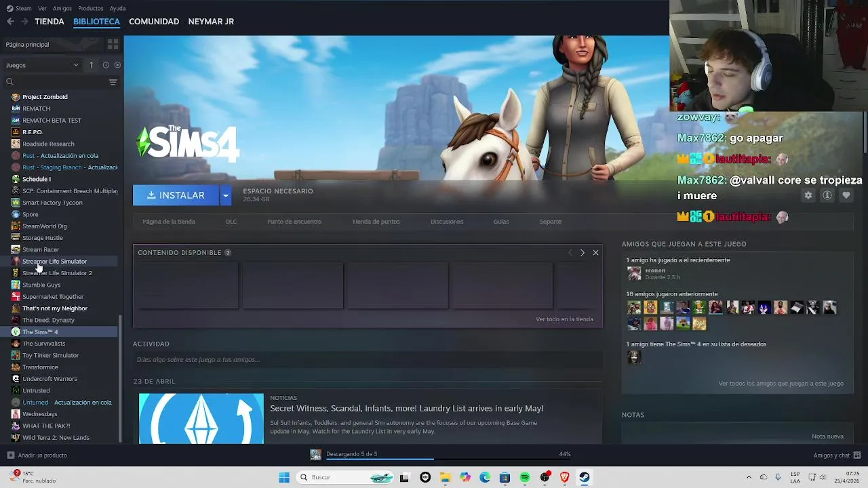Open the Ver menu
The height and width of the screenshot is (488, 868).
pos(42,8)
